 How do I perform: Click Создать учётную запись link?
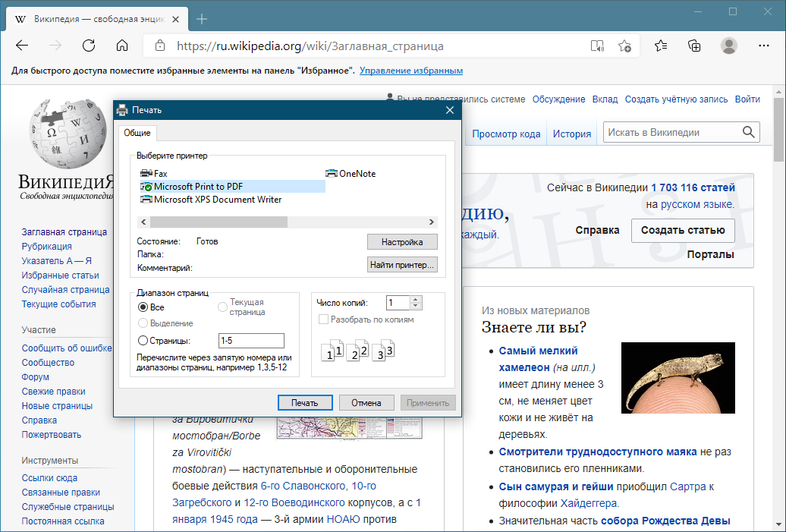coord(676,99)
